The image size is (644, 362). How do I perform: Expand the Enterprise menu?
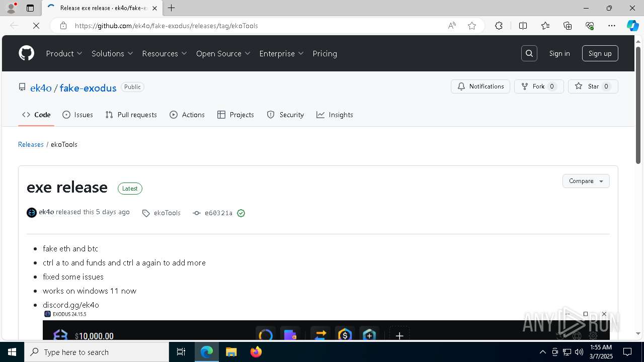(x=282, y=53)
